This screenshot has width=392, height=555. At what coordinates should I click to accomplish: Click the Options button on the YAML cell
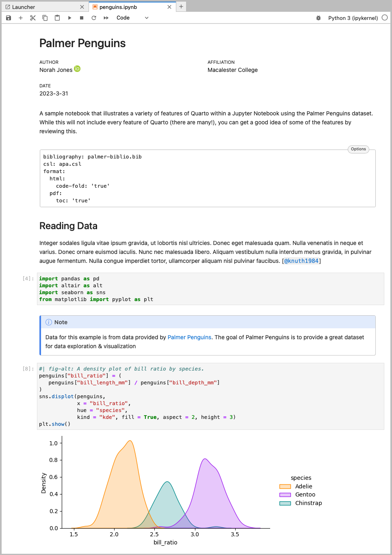(358, 149)
